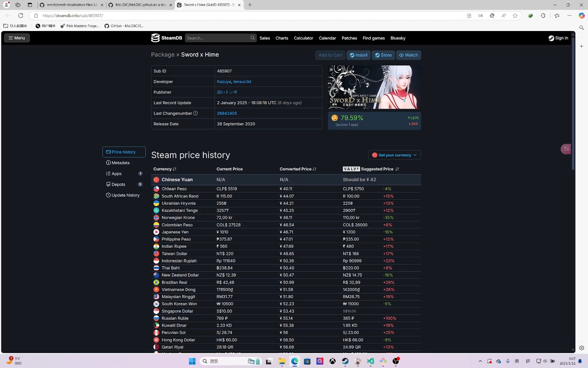The height and width of the screenshot is (368, 588).
Task: Open the Calculator nav item
Action: [304, 38]
